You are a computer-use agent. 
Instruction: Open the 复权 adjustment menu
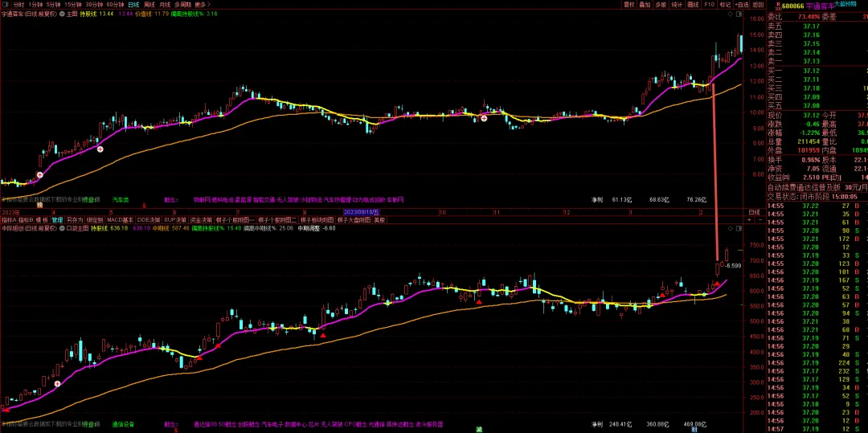(x=629, y=5)
